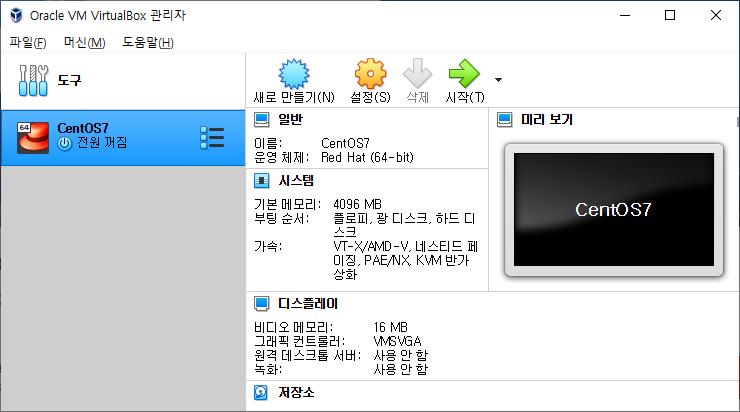Open the CentOS7 machine list-menu icon
740x412 pixels.
tap(212, 138)
